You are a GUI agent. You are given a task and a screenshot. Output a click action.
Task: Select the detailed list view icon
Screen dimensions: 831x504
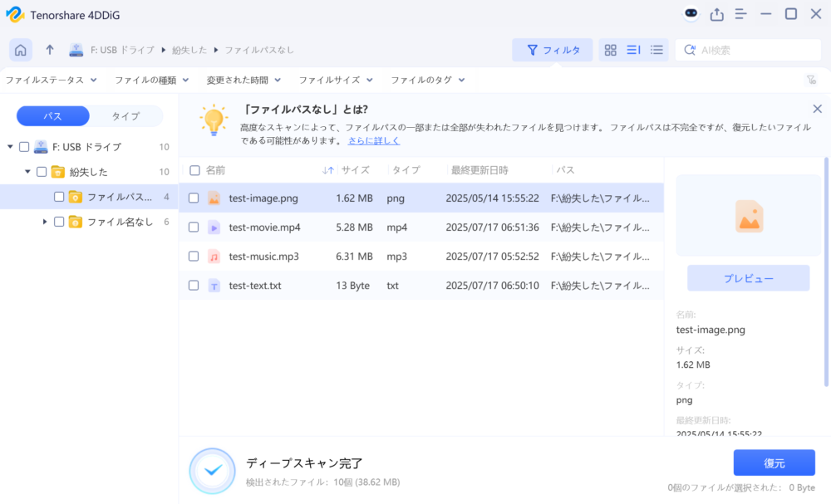[632, 50]
